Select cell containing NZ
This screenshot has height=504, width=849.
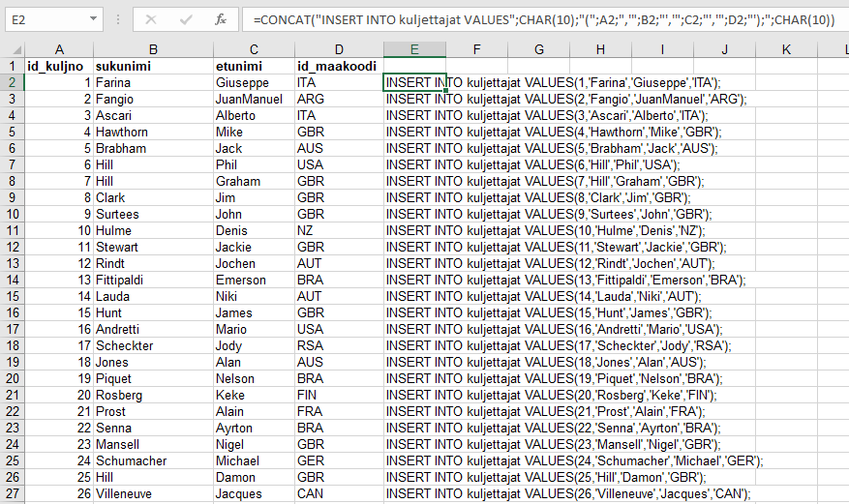tap(339, 230)
